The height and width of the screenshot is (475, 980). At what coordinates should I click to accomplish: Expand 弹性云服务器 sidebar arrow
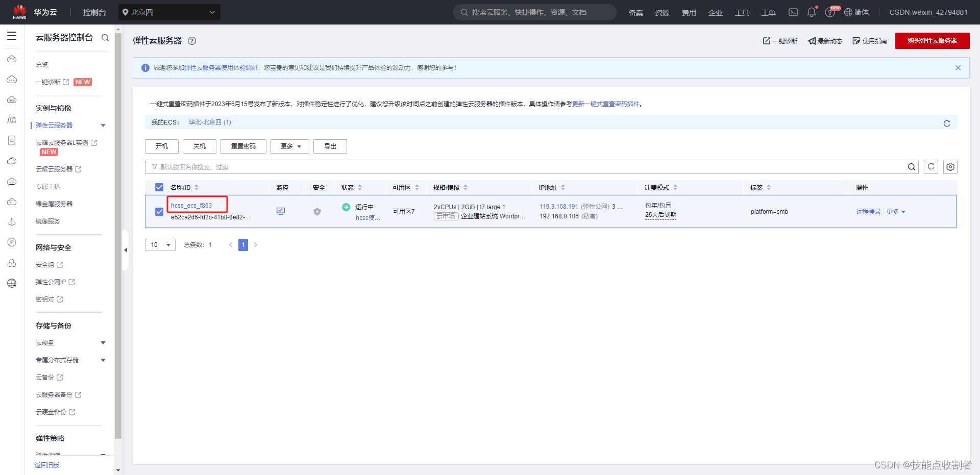pos(103,126)
